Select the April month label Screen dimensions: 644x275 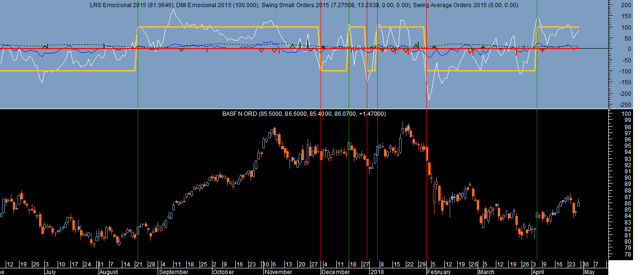pos(538,272)
